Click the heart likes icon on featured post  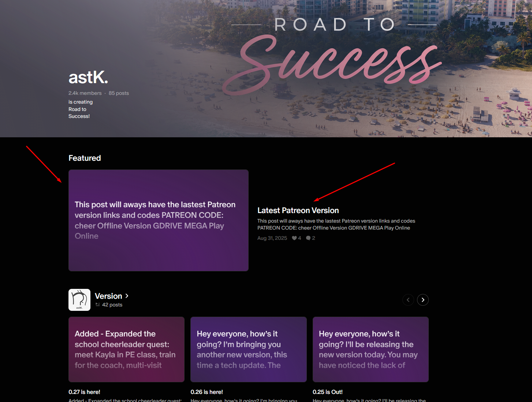(294, 238)
